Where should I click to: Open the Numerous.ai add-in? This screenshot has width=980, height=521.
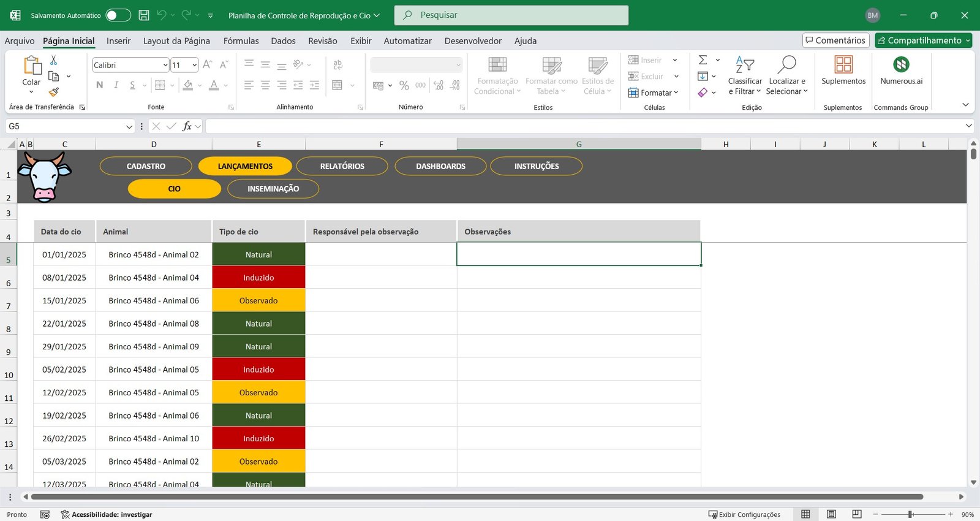901,70
